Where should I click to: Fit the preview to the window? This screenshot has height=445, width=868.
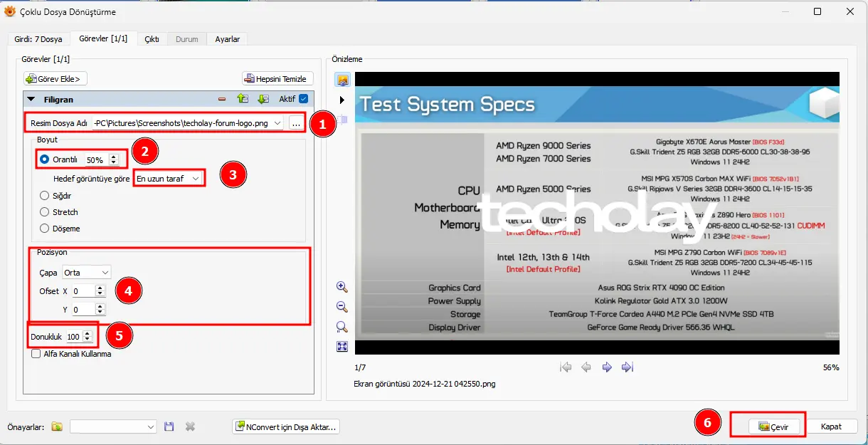pyautogui.click(x=342, y=347)
